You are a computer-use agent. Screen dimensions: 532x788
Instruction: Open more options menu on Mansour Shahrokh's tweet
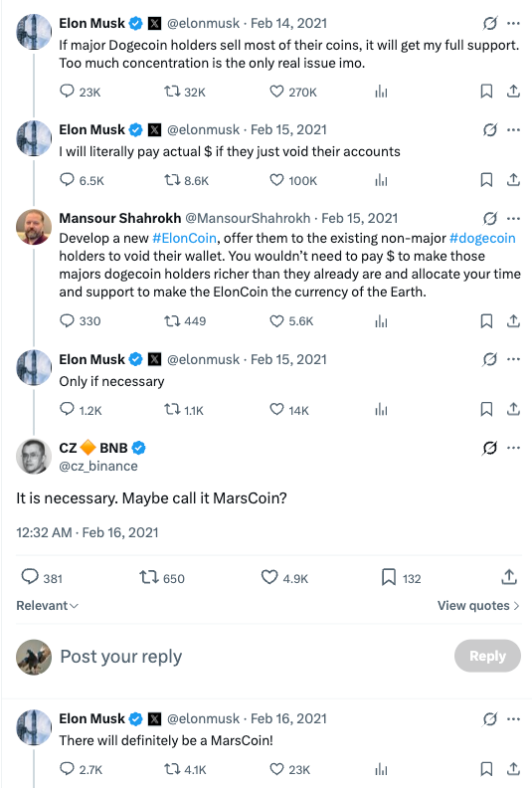513,218
